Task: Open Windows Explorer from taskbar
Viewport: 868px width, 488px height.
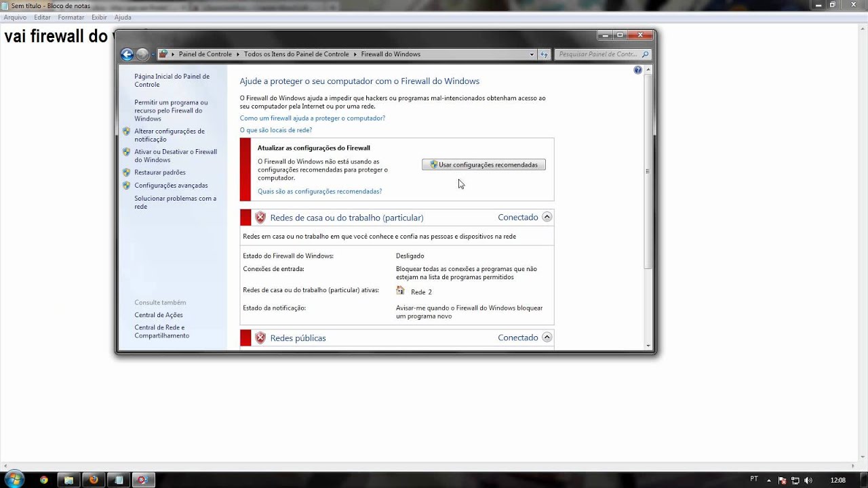Action: pos(68,480)
